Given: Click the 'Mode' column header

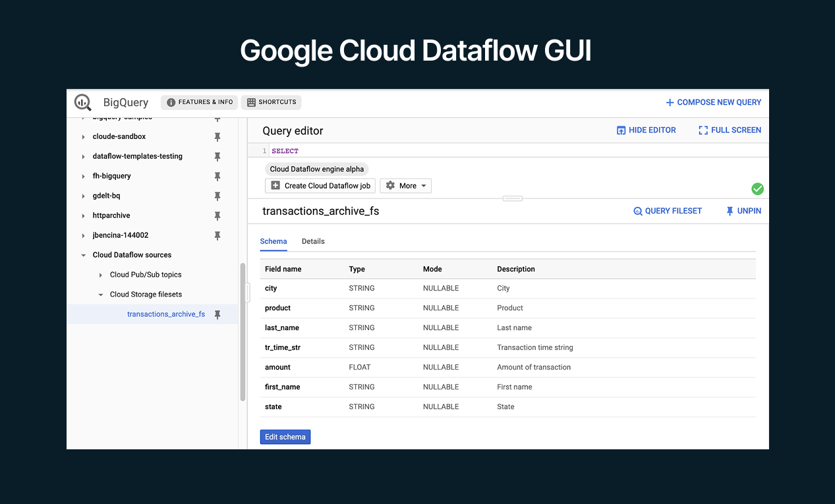Looking at the screenshot, I should click(x=432, y=269).
